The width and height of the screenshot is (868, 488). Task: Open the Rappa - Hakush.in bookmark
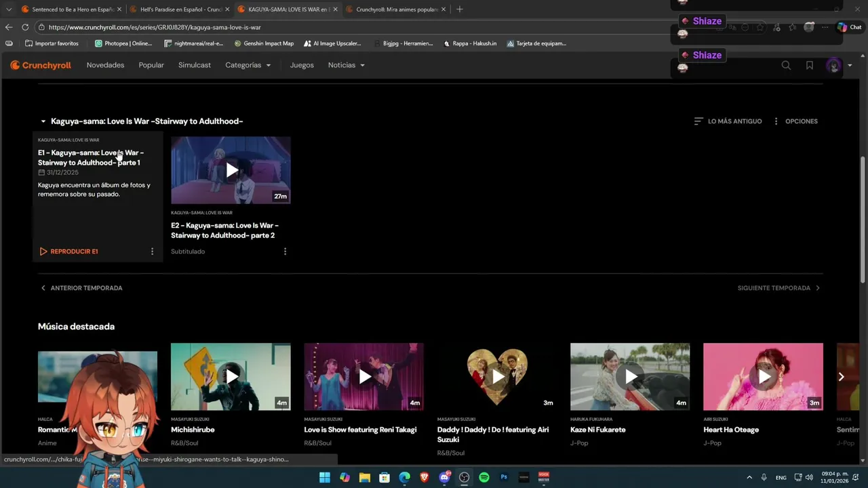click(x=469, y=43)
